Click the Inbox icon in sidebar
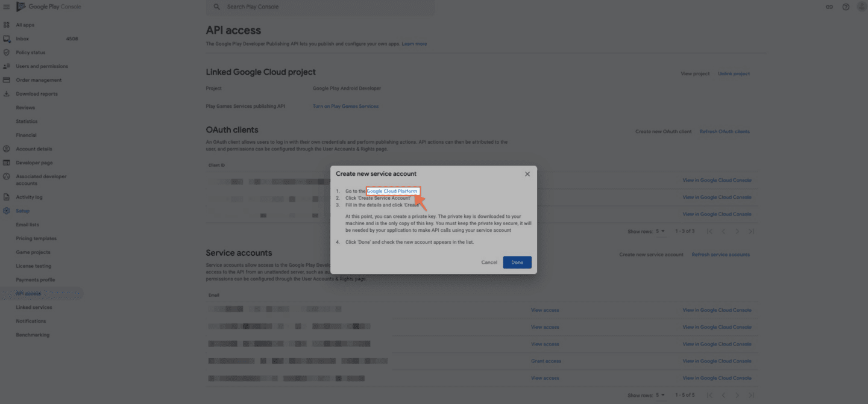The width and height of the screenshot is (868, 404). (x=7, y=39)
